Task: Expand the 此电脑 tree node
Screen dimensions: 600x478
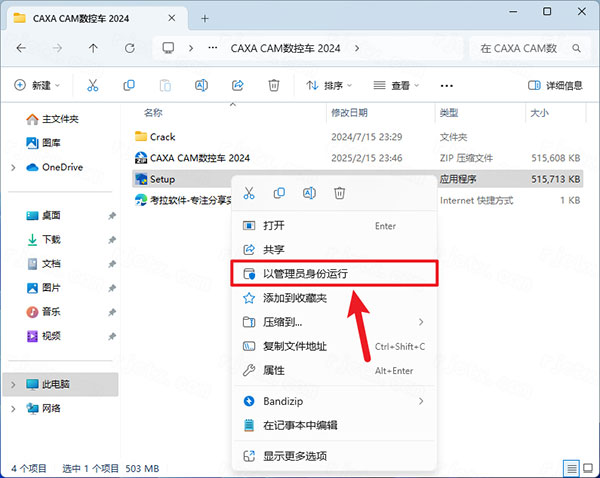Action: pos(13,384)
